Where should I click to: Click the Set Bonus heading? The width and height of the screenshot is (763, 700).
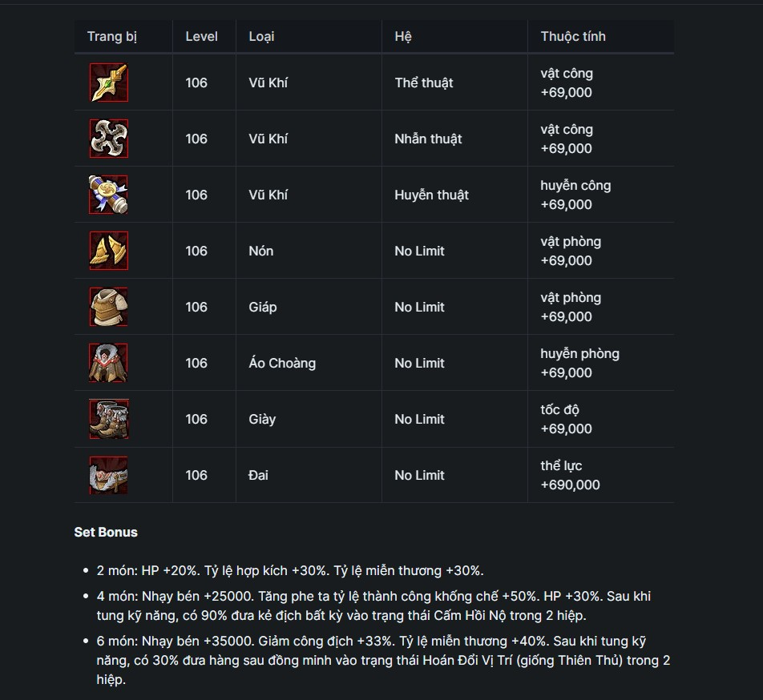106,532
